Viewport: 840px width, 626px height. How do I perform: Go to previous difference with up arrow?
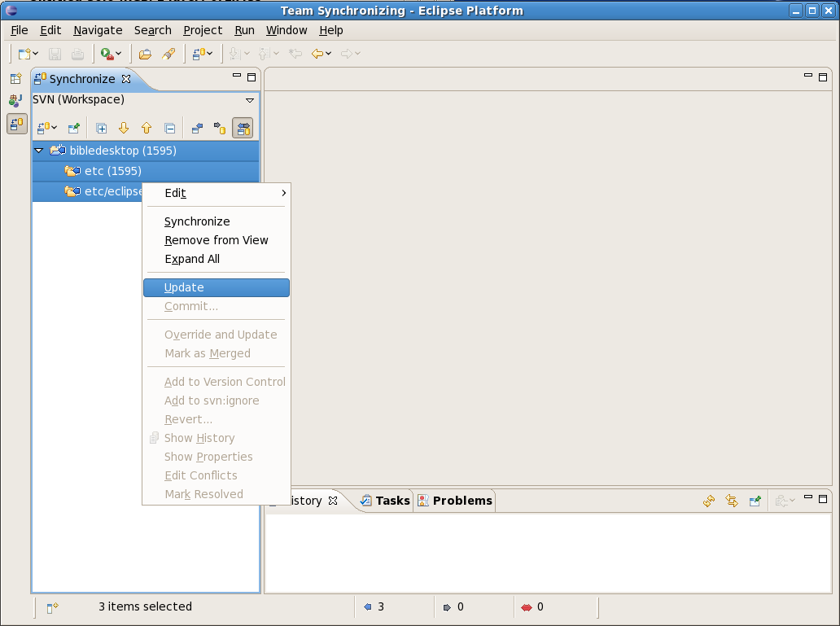[x=147, y=128]
